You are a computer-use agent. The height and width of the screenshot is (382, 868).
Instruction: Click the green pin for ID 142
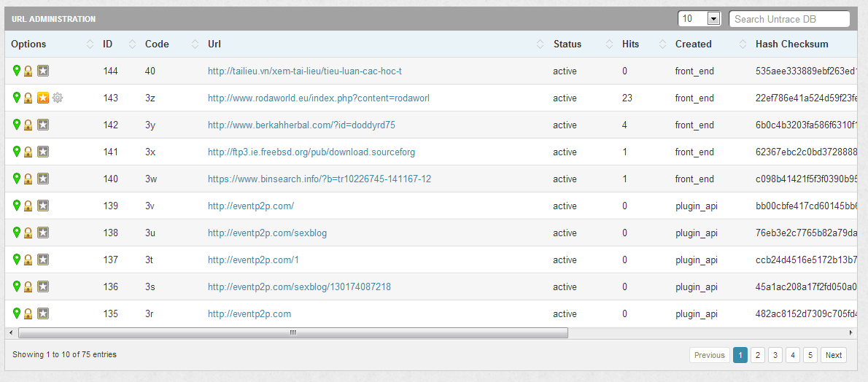[x=17, y=125]
